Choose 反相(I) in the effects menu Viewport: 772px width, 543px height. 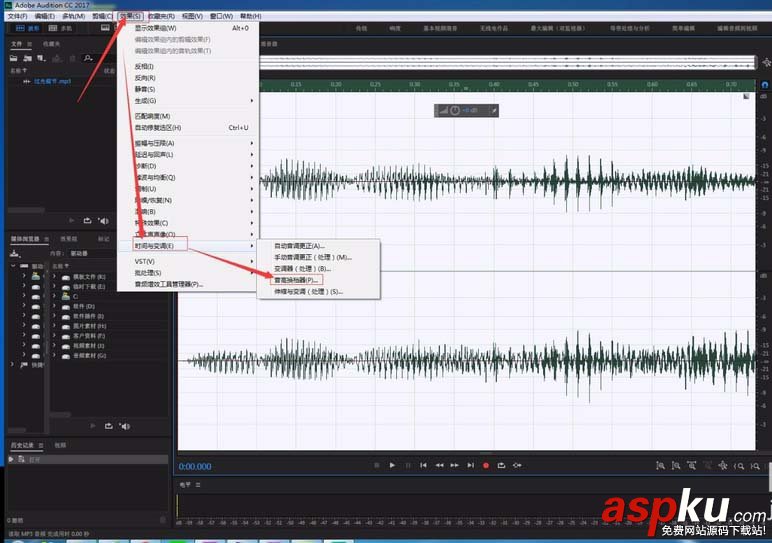188,66
